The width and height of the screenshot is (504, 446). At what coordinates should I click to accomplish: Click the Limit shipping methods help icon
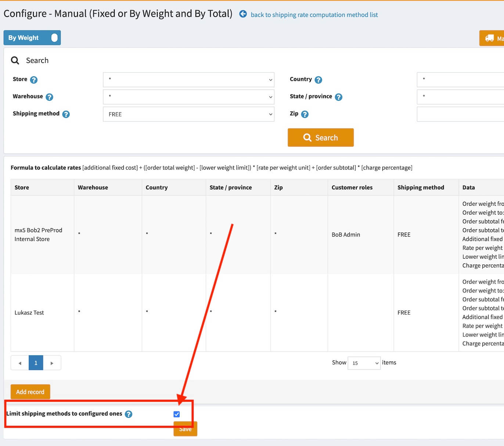pos(129,414)
